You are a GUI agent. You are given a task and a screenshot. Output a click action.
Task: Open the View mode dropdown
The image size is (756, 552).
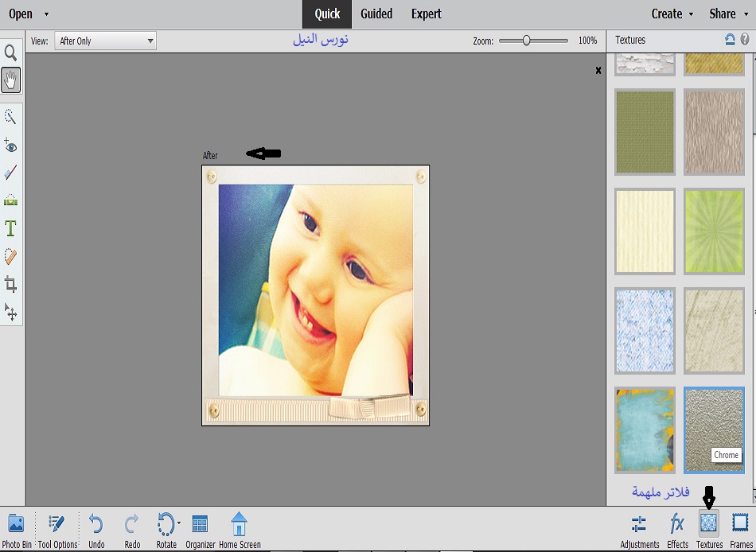coord(105,41)
